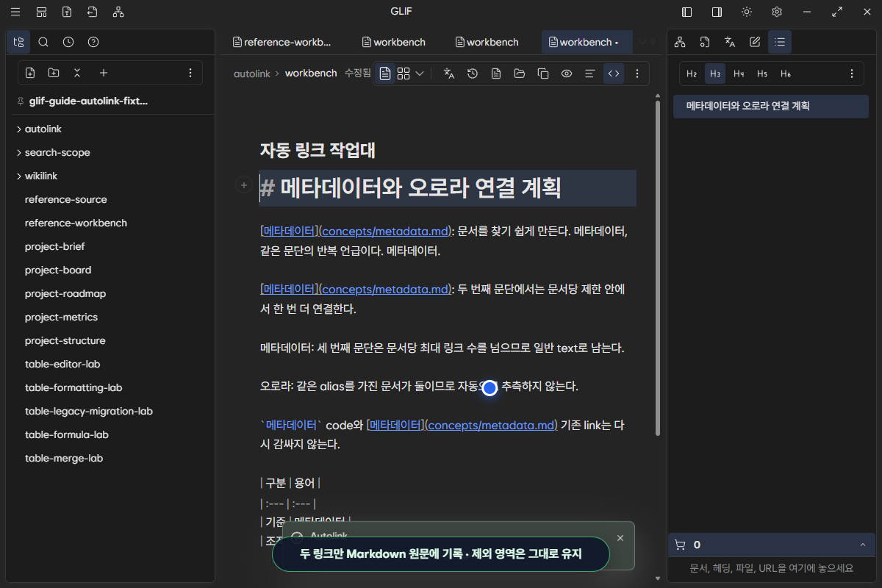Select the active workbench tab with unsaved dot
The width and height of the screenshot is (882, 588).
coord(586,42)
